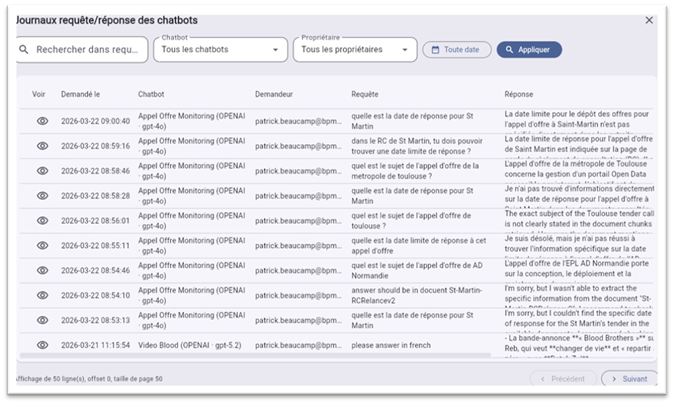The height and width of the screenshot is (404, 674).
Task: View log entry from 2026-03-22 09:00:40
Action: [42, 121]
